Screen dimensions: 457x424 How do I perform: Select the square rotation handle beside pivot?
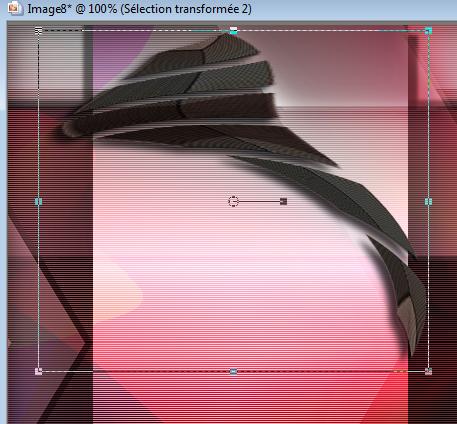pyautogui.click(x=283, y=201)
